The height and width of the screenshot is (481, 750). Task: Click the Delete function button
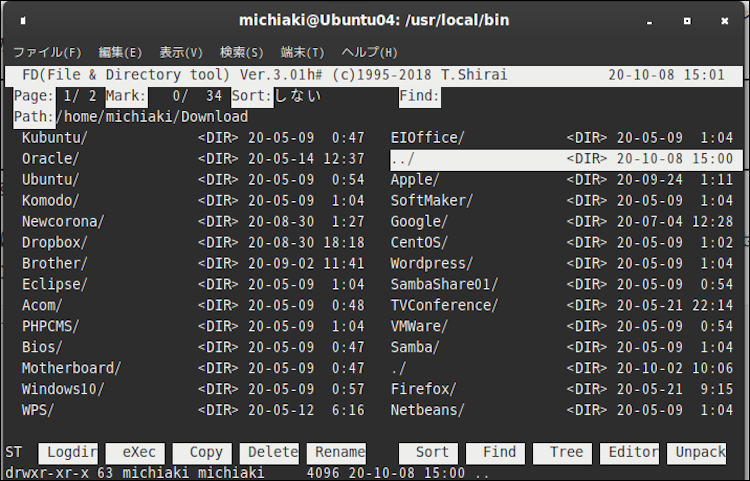pyautogui.click(x=269, y=452)
